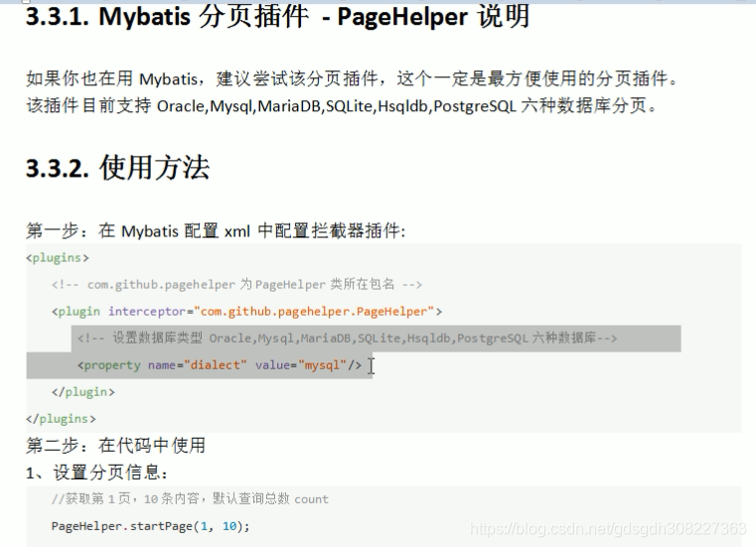Click the closing "</plugin>" tag

(x=83, y=392)
